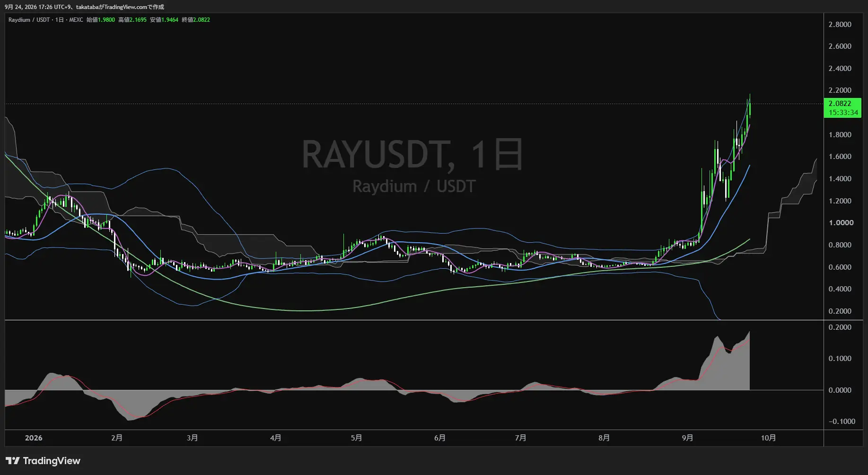Image resolution: width=868 pixels, height=475 pixels.
Task: Select the high value 高値2.1695
Action: click(132, 20)
